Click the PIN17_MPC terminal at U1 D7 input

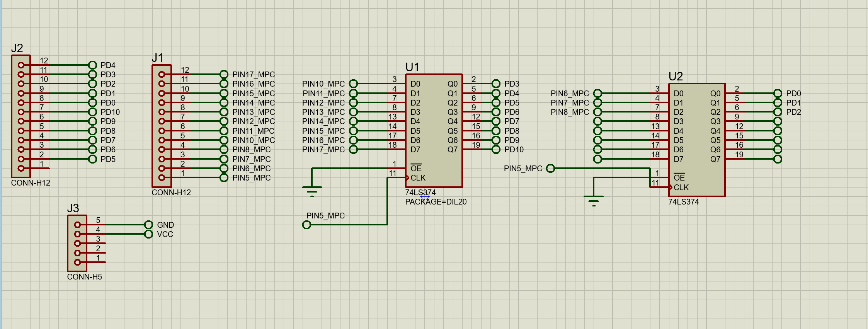pyautogui.click(x=353, y=149)
